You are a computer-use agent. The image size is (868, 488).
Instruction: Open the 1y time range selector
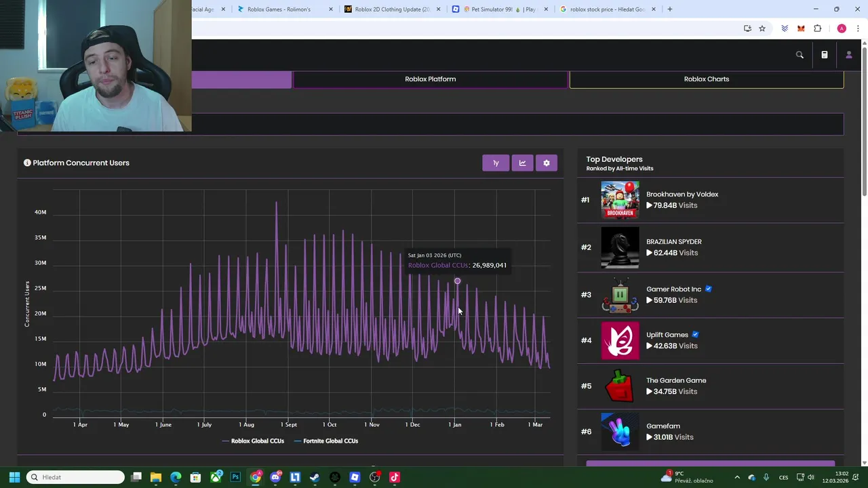tap(496, 163)
